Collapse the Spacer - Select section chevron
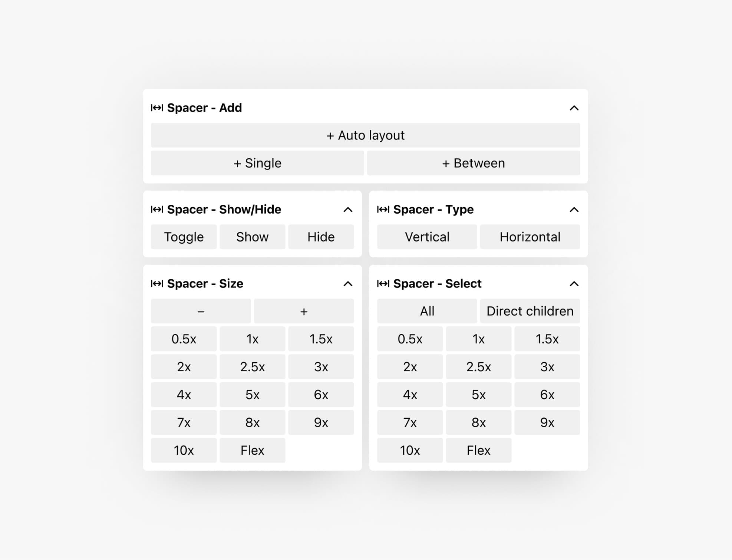Screen dimensions: 732x560 click(x=574, y=284)
